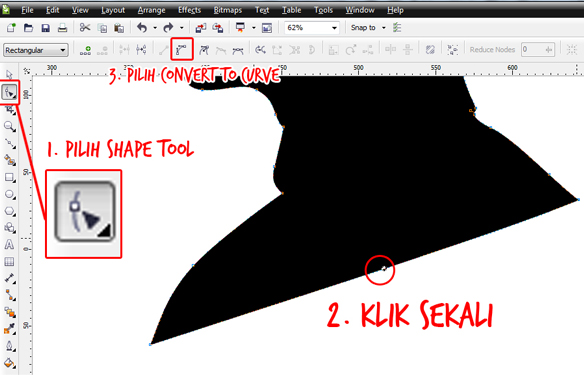Select the Outline pen tool
Screen dimensions: 584x375
[10, 346]
